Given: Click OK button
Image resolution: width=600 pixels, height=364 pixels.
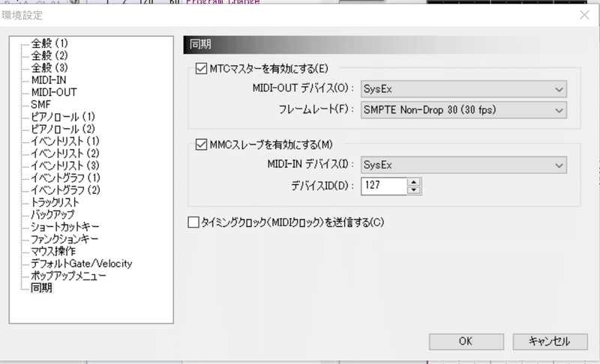Looking at the screenshot, I should click(x=466, y=342).
